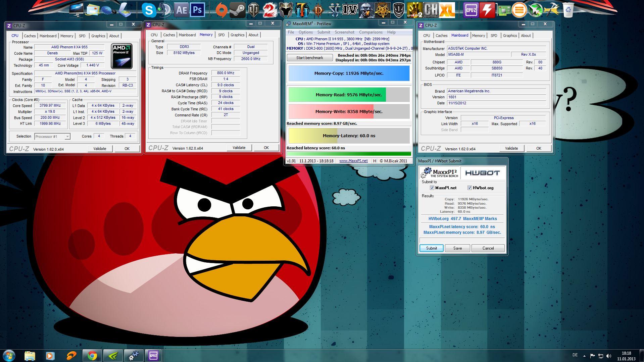This screenshot has height=362, width=644.
Task: Click Validate in left CPU-Z window
Action: tap(100, 149)
